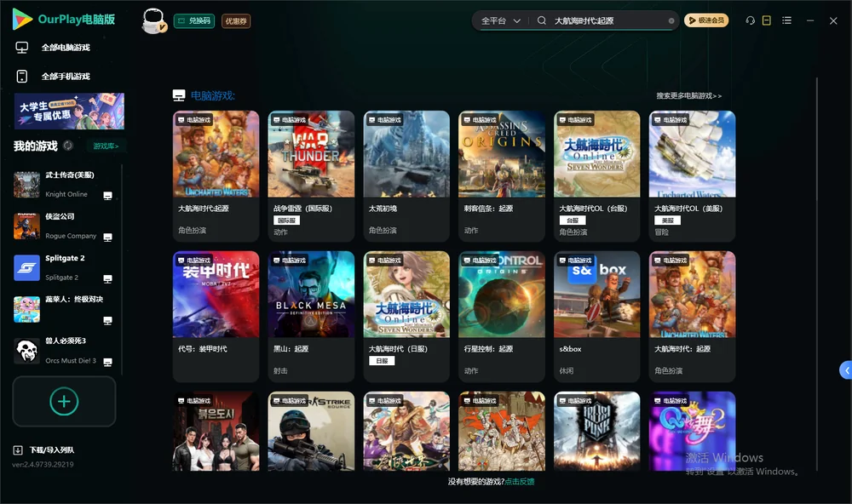852x504 pixels.
Task: Open the top-right list menu icon
Action: [786, 20]
